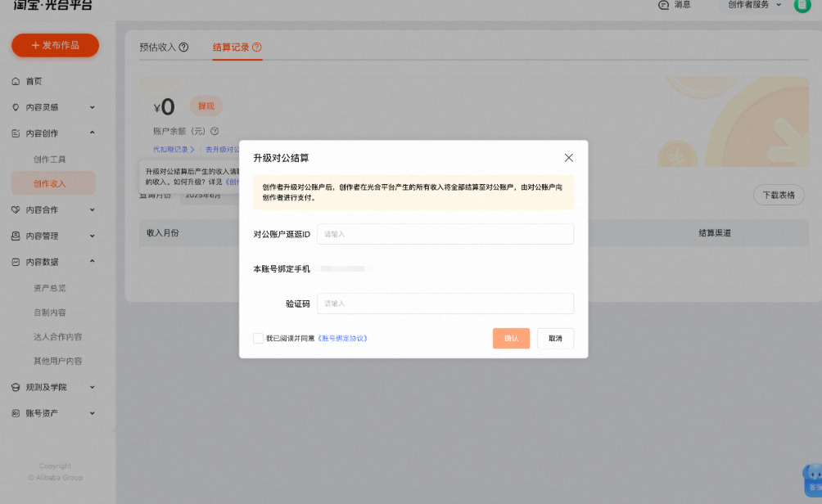Click the 发布作品 button
This screenshot has width=822, height=504.
(x=55, y=46)
